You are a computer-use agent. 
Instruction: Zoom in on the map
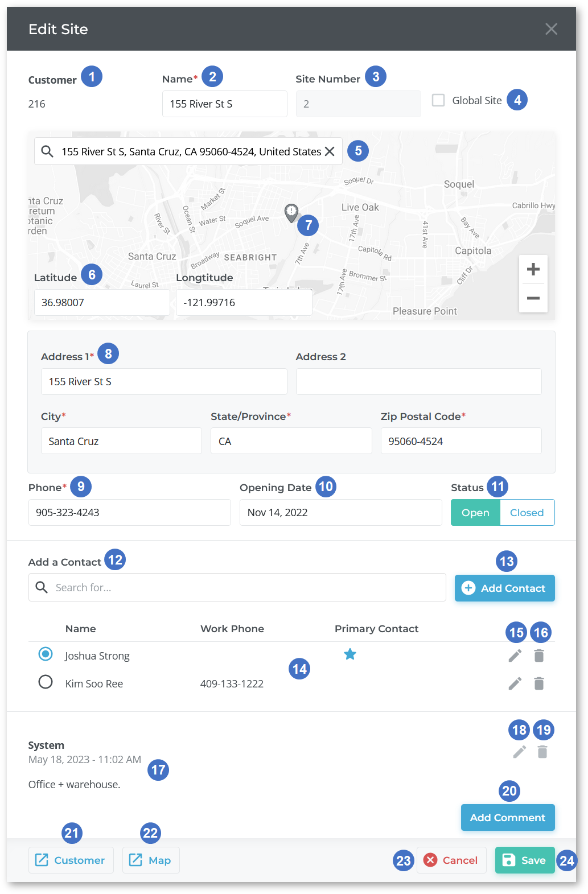(533, 269)
